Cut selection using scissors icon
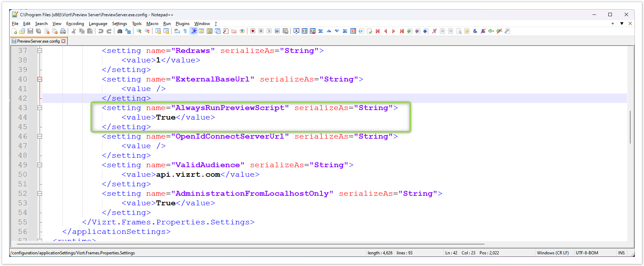The width and height of the screenshot is (644, 266). tap(74, 31)
